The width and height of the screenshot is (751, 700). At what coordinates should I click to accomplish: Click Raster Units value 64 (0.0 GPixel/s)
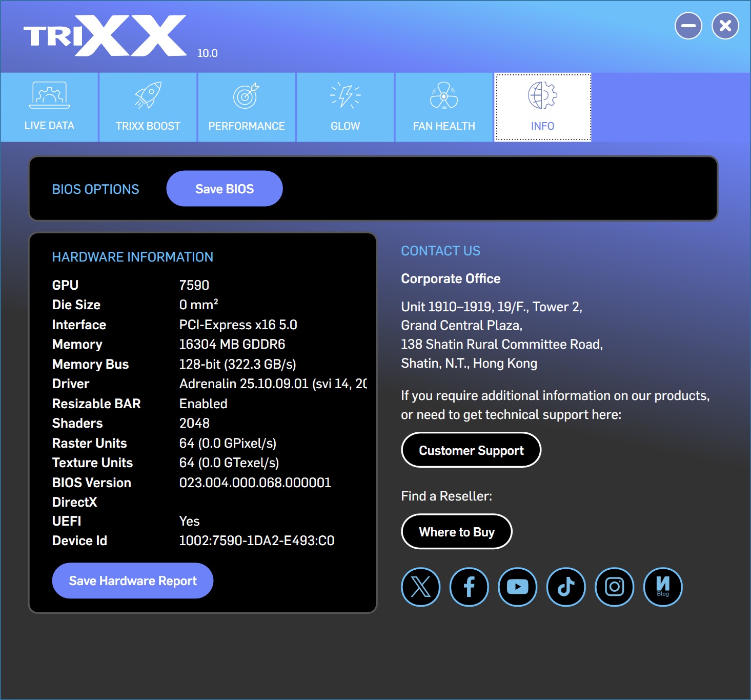tap(228, 443)
